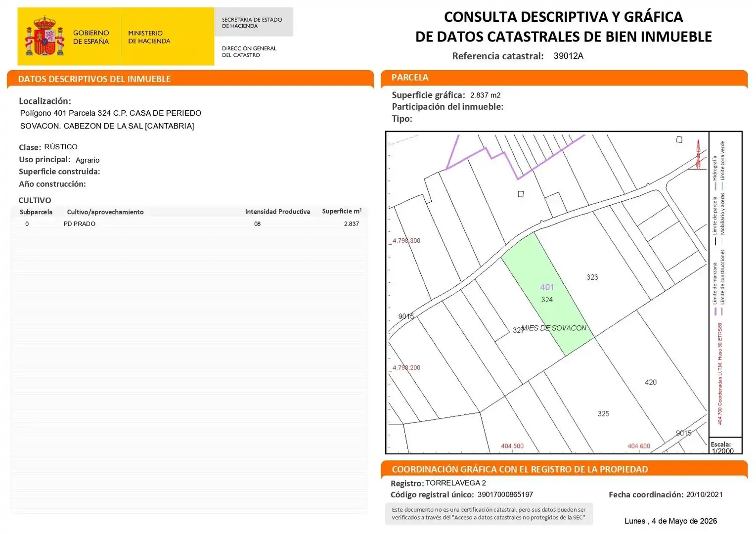
Task: Click the DATOS DESCRIPTIVOS DEL INMUEBLE header
Action: click(x=94, y=79)
